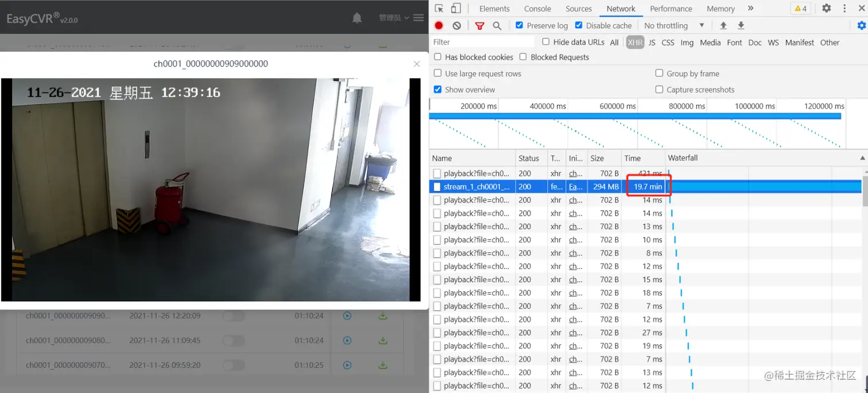The width and height of the screenshot is (868, 393).
Task: Toggle the network filter funnel icon
Action: point(479,26)
